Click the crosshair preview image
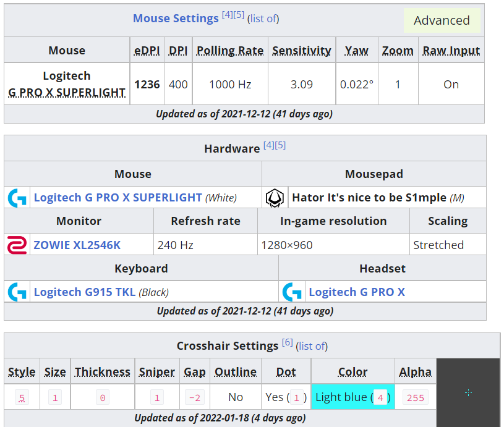This screenshot has width=504, height=427. [x=468, y=392]
